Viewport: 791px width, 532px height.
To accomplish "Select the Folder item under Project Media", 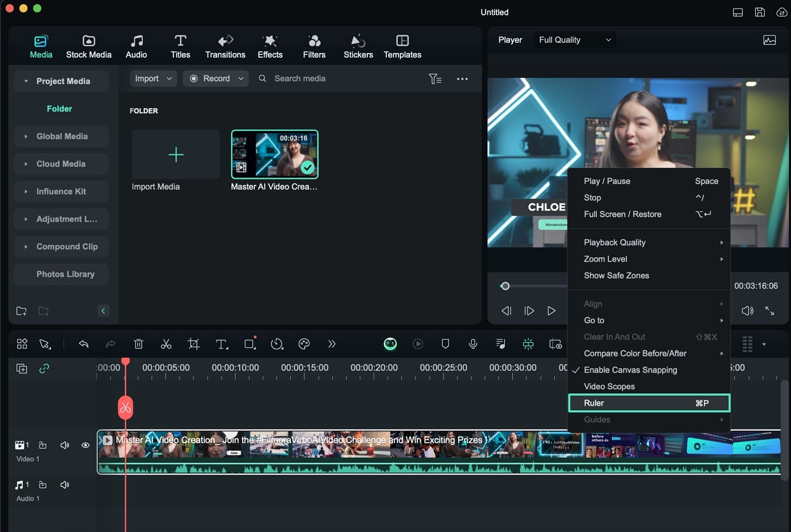I will click(60, 109).
